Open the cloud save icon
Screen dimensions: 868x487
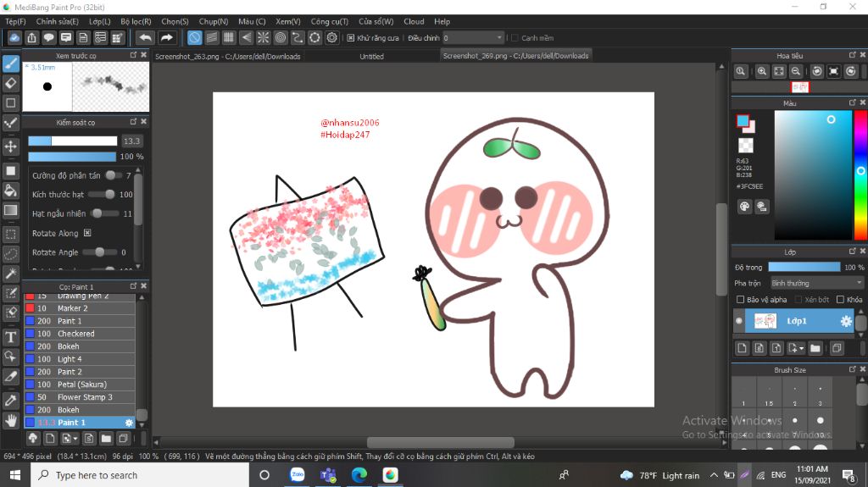pos(14,37)
